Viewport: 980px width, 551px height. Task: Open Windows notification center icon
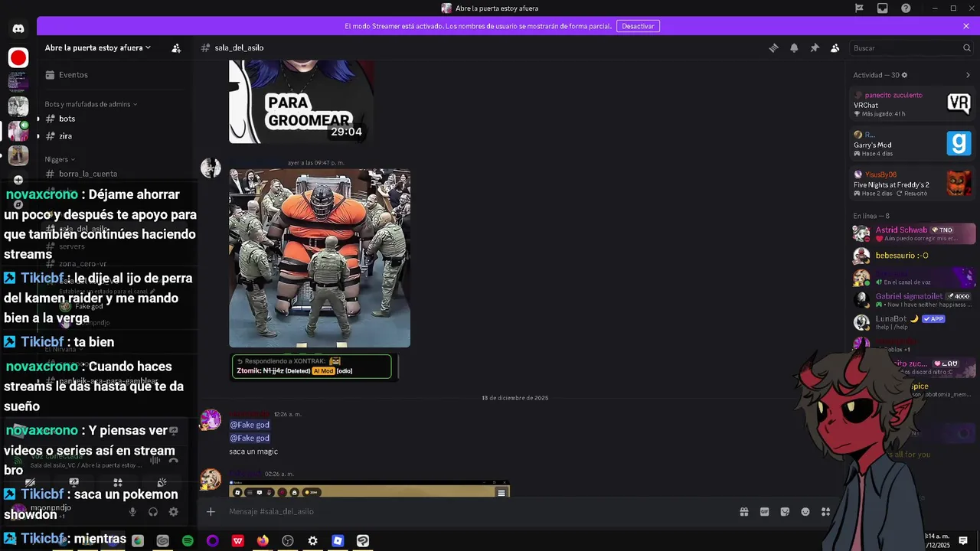pyautogui.click(x=963, y=541)
